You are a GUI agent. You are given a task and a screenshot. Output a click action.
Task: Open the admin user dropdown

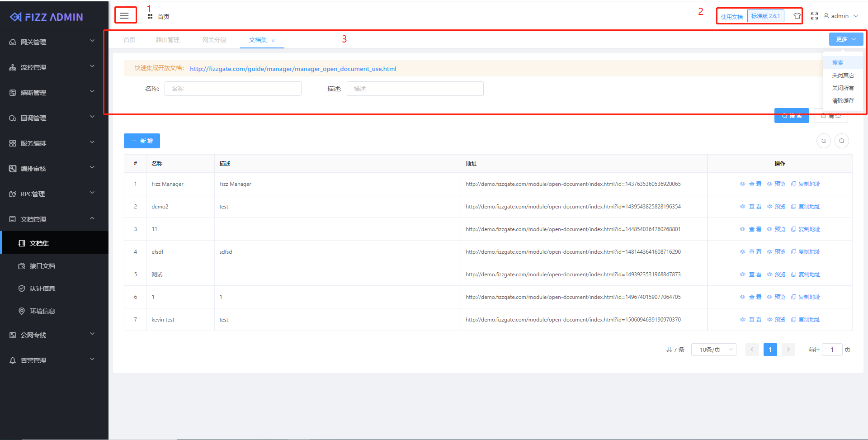[x=841, y=16]
